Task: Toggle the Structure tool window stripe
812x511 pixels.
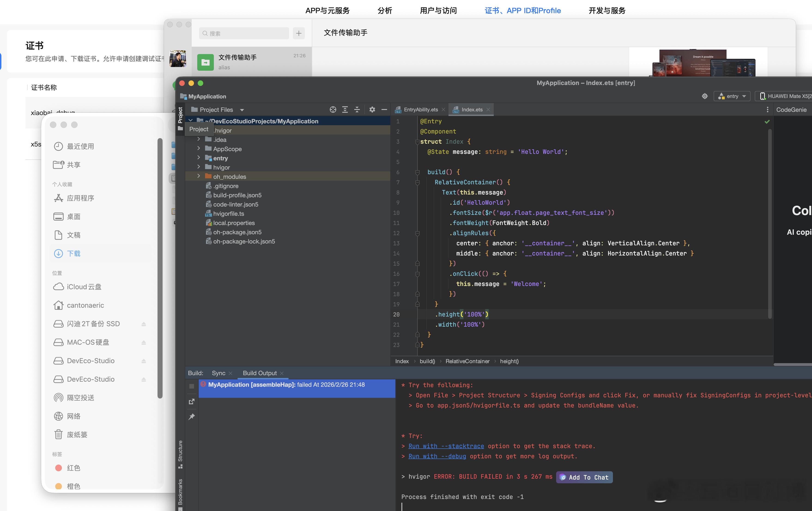Action: point(180,454)
